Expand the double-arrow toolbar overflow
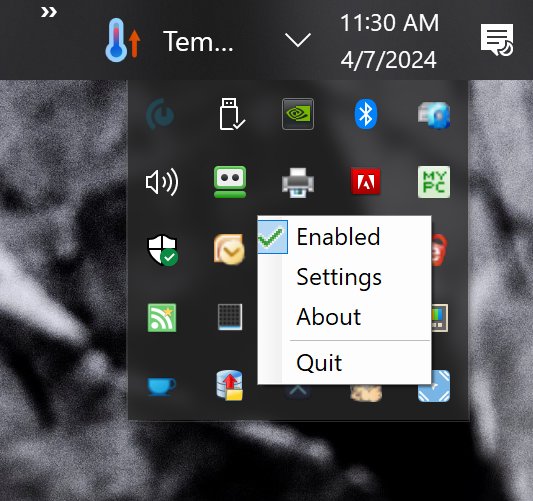533x501 pixels. [49, 13]
